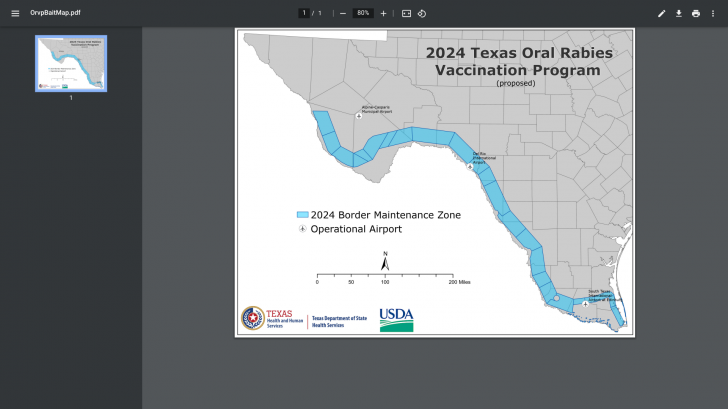Click the zoom out minus button
Screen dimensions: 728x409
[x=343, y=13]
